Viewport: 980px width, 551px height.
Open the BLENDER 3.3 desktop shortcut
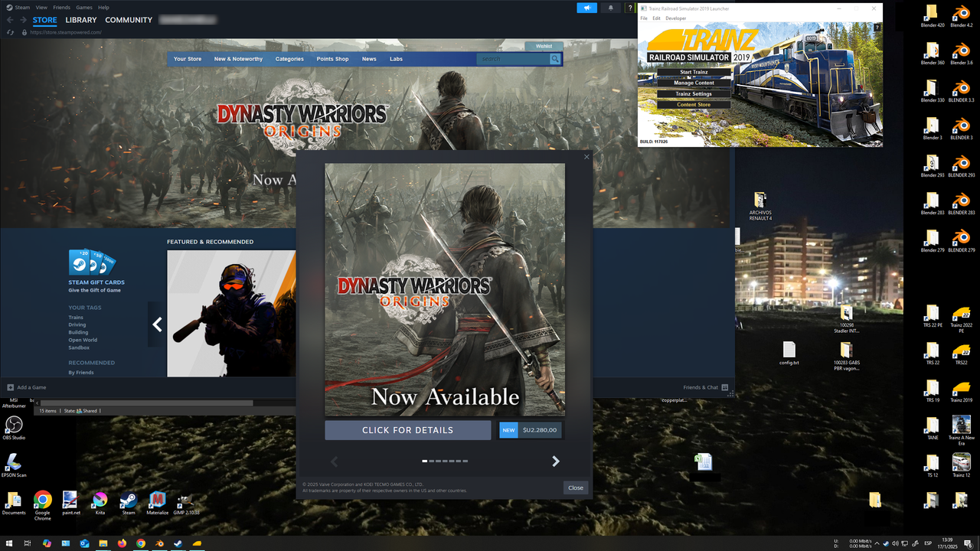(961, 90)
